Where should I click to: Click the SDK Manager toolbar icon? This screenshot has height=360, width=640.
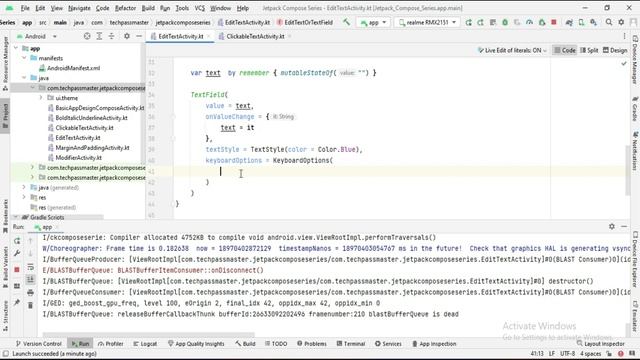coord(593,22)
